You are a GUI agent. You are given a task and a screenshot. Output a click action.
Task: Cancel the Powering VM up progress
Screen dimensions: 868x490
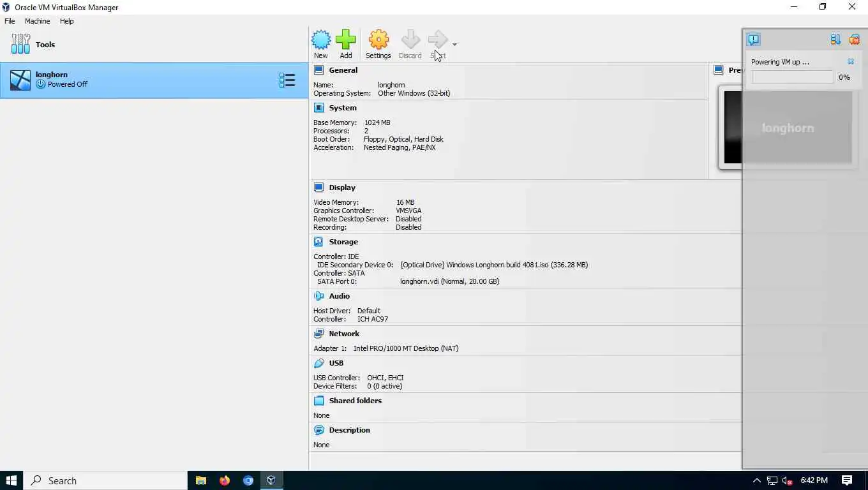pos(851,62)
